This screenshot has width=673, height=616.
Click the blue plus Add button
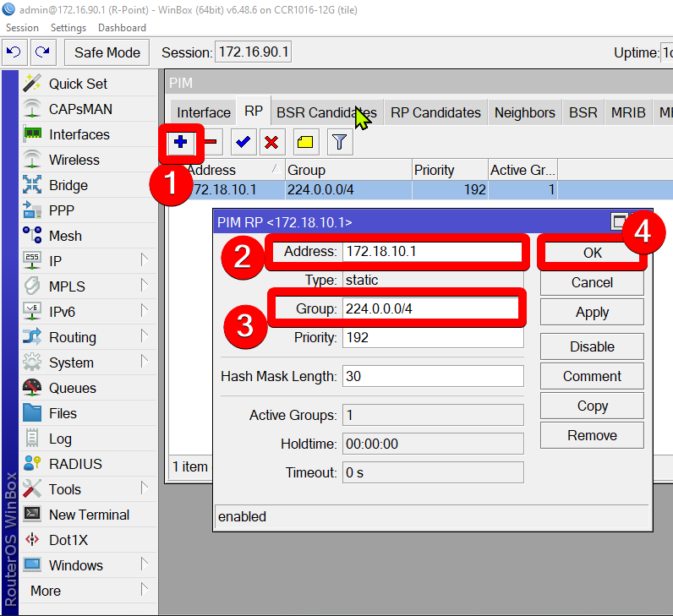click(x=180, y=142)
